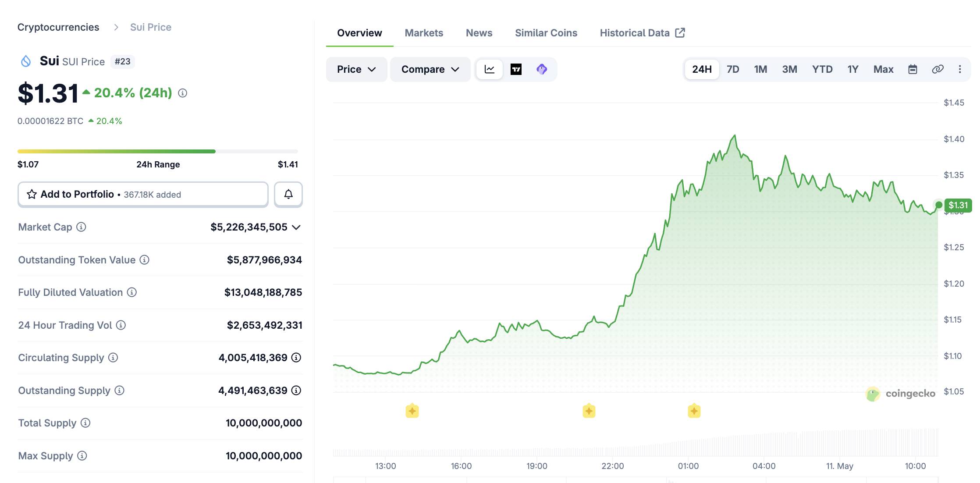Open Circulating Supply label info icon

pyautogui.click(x=113, y=357)
